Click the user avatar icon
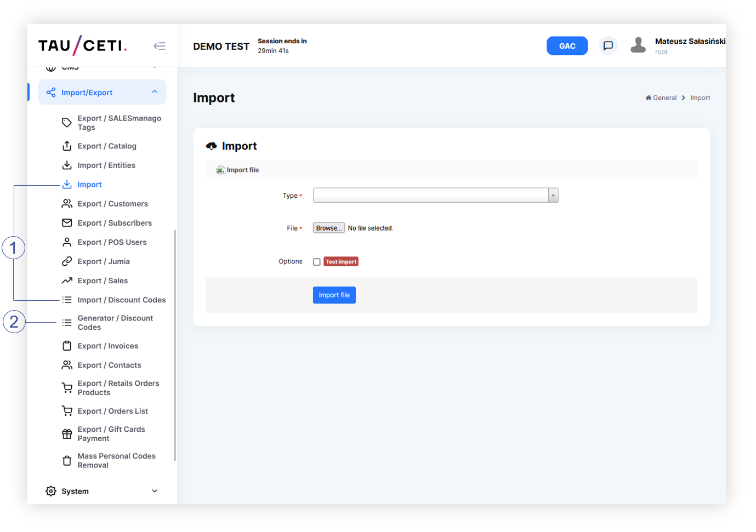 (638, 45)
